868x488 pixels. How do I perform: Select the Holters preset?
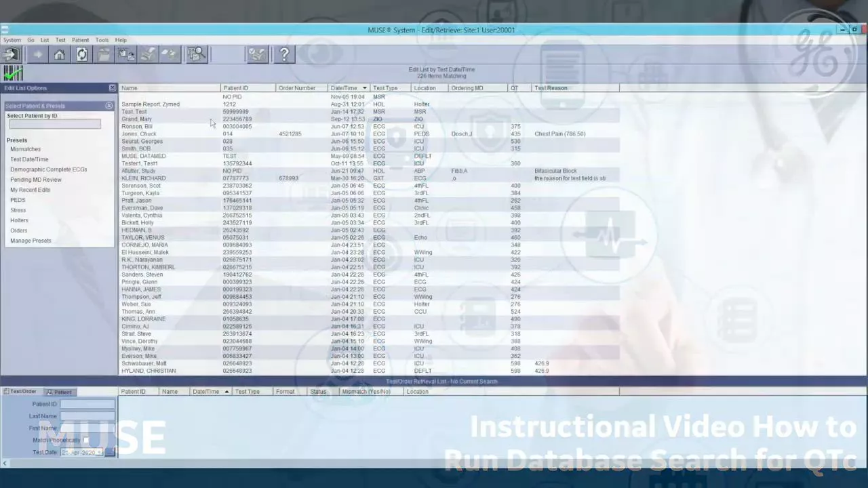(19, 220)
